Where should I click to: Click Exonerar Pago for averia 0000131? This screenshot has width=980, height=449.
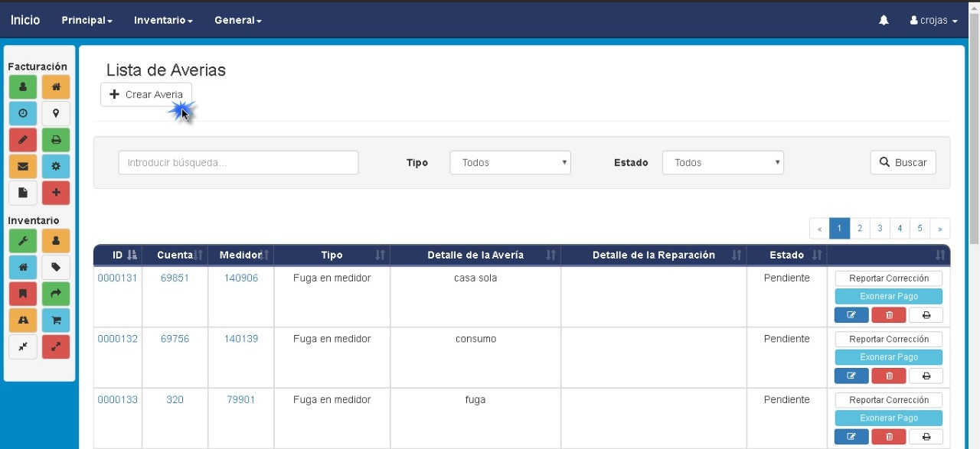tap(889, 296)
